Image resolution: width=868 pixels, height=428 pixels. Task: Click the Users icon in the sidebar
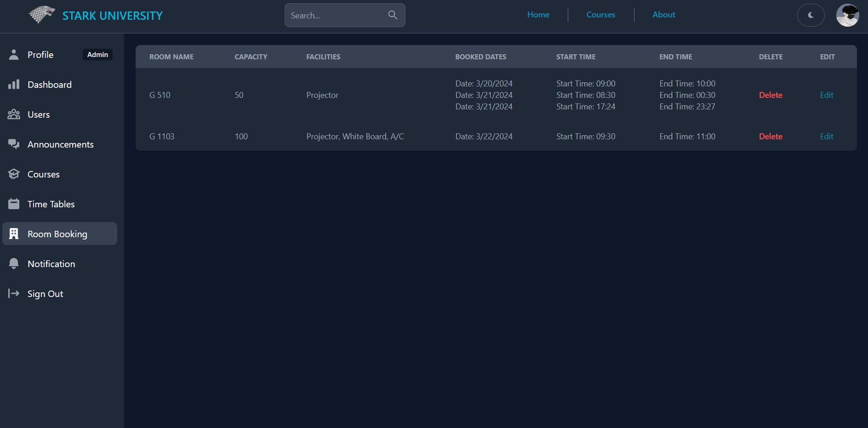click(14, 114)
